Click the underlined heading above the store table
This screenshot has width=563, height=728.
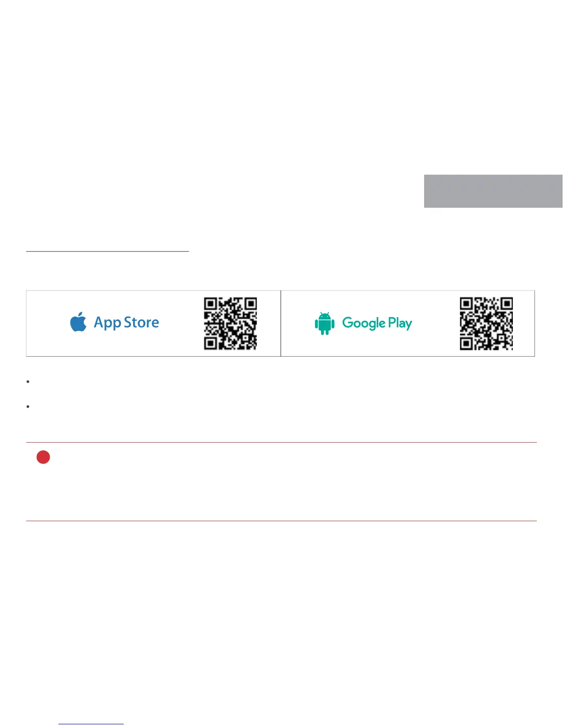click(108, 251)
